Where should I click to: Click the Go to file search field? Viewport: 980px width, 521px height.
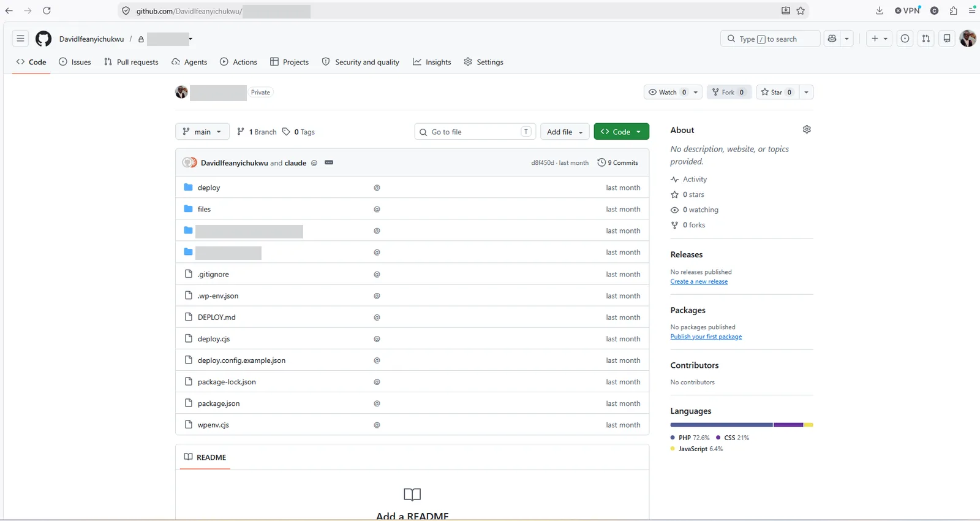point(475,132)
